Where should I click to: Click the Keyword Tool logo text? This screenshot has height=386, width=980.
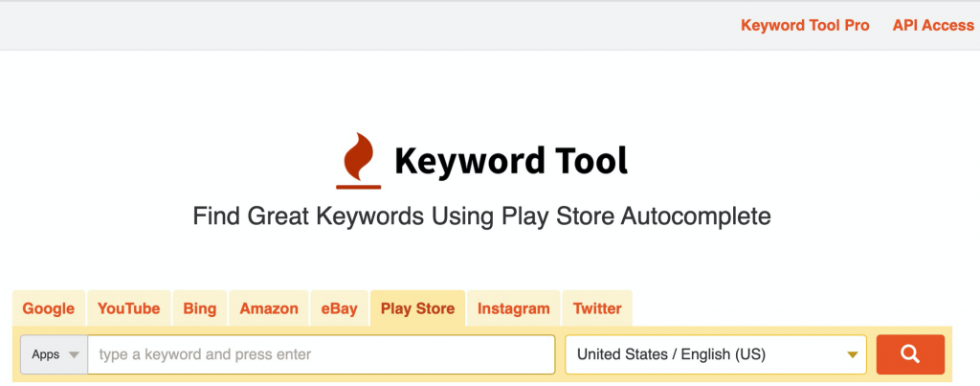coord(511,161)
